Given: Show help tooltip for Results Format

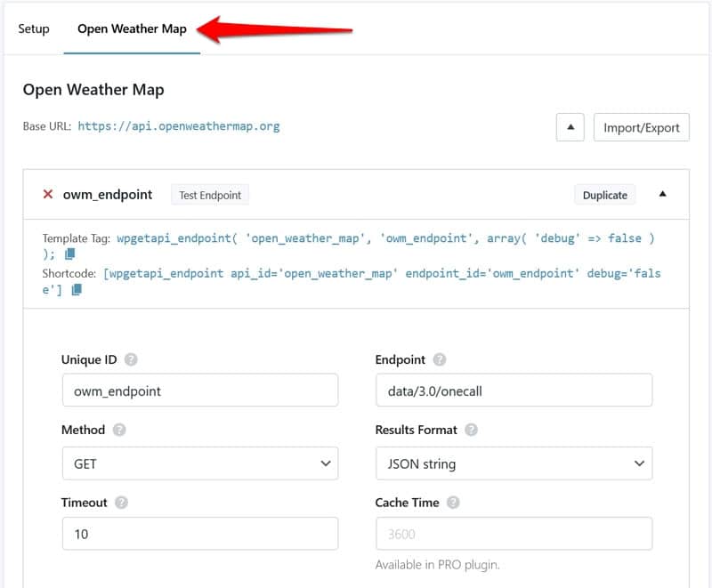Looking at the screenshot, I should 471,430.
